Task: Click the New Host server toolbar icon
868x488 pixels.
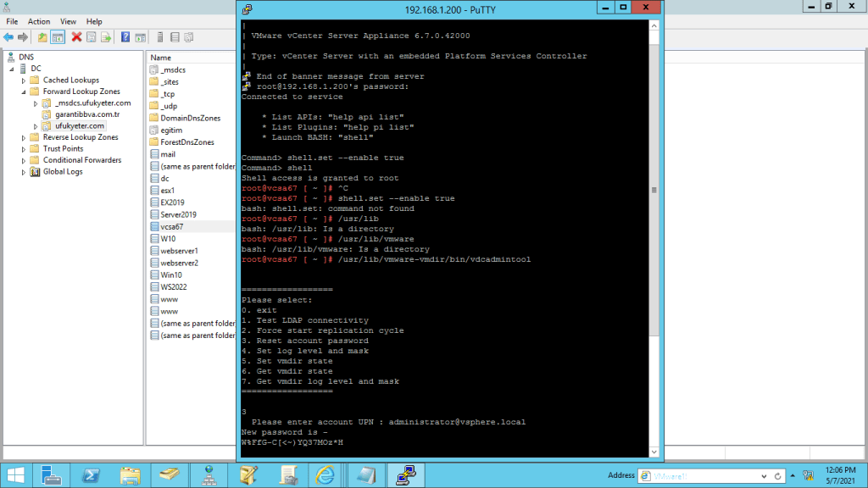Action: click(160, 37)
